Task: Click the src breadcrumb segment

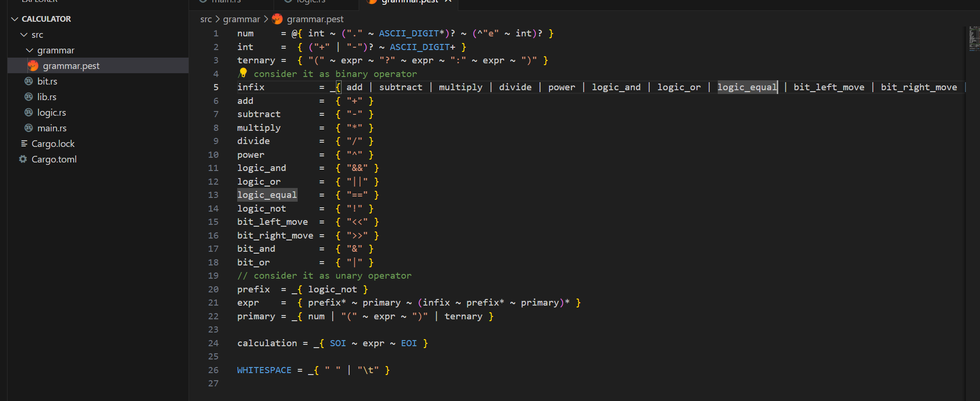Action: [x=206, y=19]
